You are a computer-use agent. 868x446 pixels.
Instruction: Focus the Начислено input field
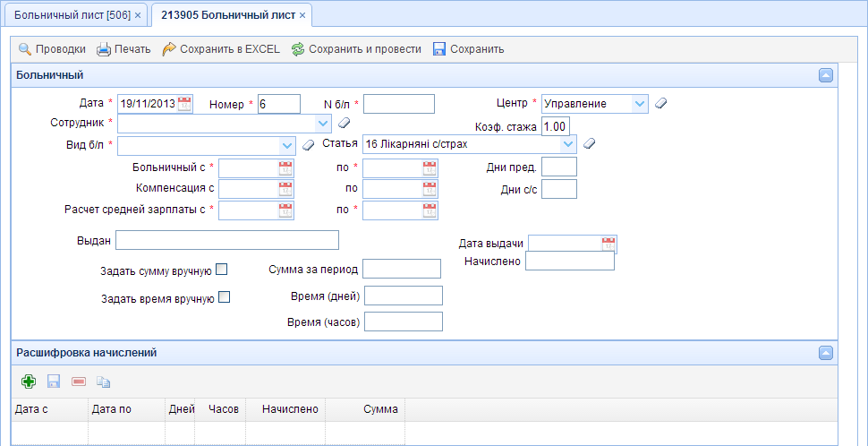(570, 261)
